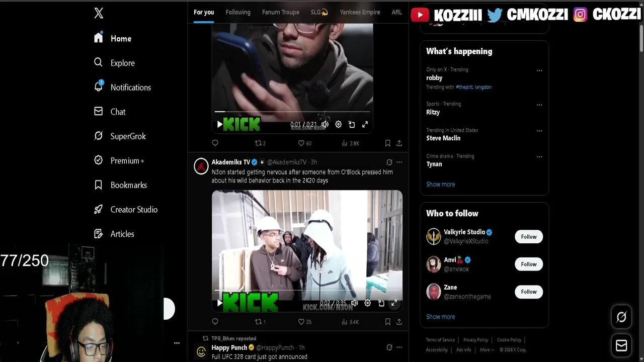Go to Home in sidebar
Screen dimensions: 644x362
click(113, 39)
